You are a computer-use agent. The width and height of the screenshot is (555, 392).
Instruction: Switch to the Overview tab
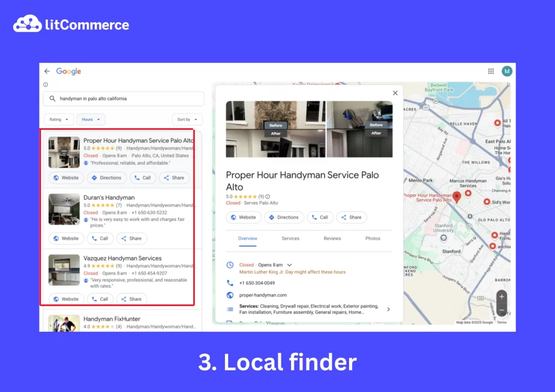pos(247,239)
